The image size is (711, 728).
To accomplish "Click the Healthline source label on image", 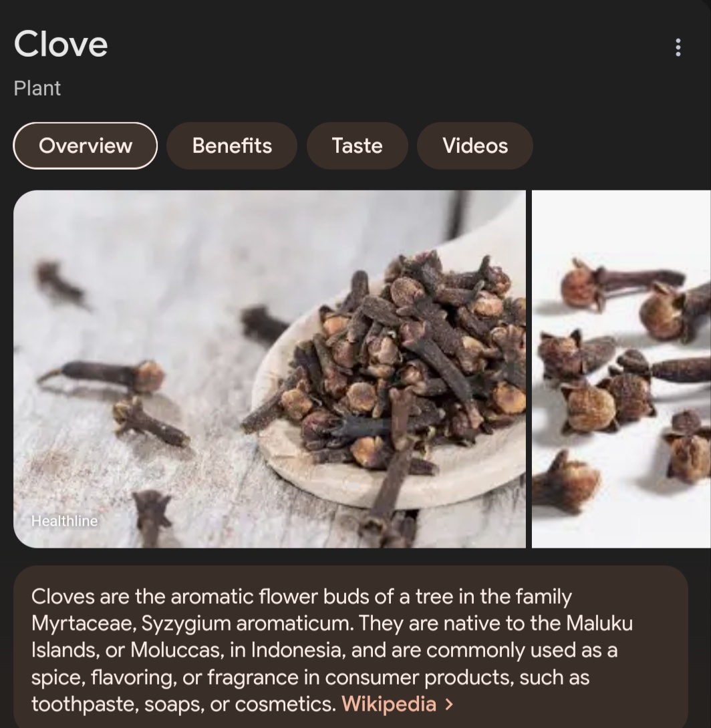I will pyautogui.click(x=65, y=521).
